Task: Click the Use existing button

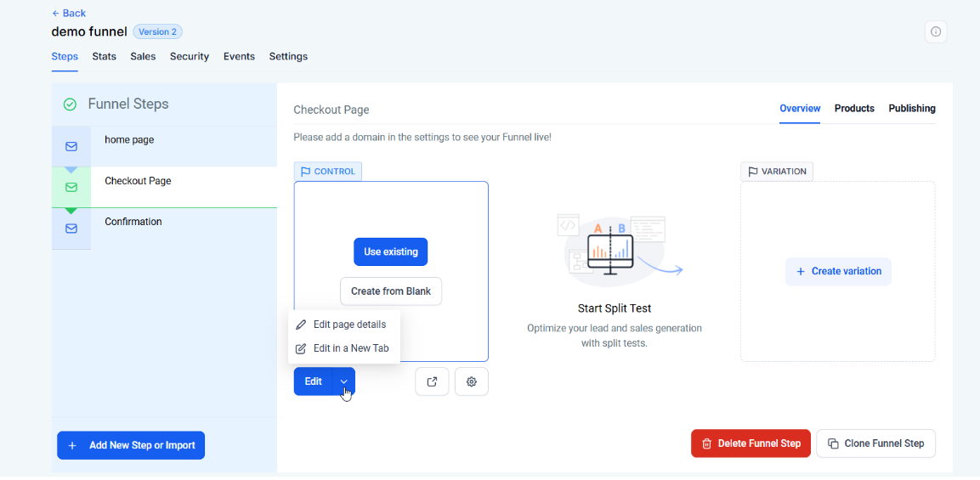Action: pos(391,251)
